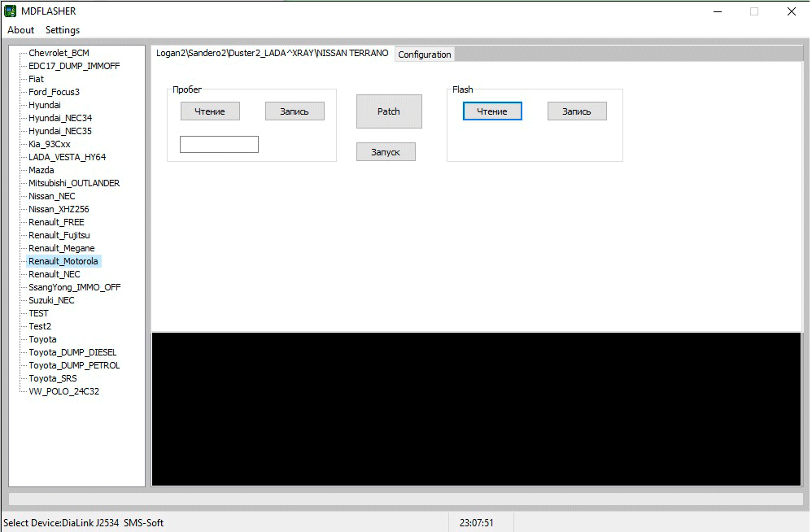This screenshot has height=532, width=812.
Task: Focus the Пробег mileage input field
Action: coord(219,145)
